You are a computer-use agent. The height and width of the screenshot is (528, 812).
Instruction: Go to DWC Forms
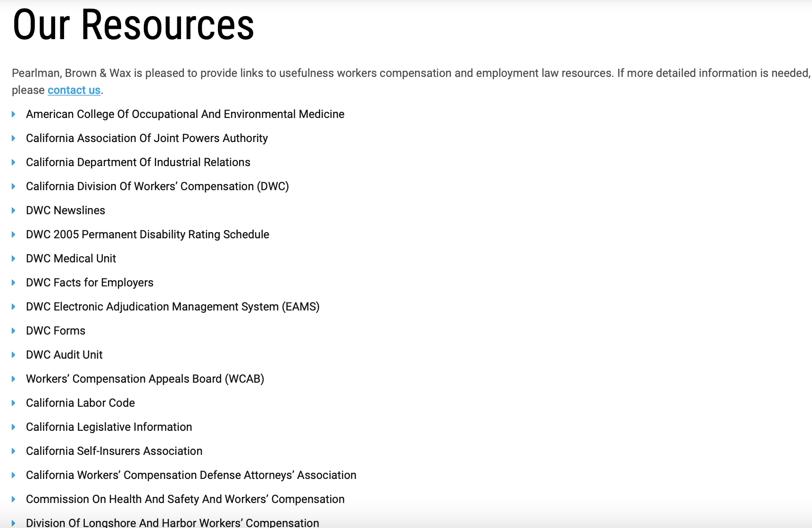tap(56, 331)
